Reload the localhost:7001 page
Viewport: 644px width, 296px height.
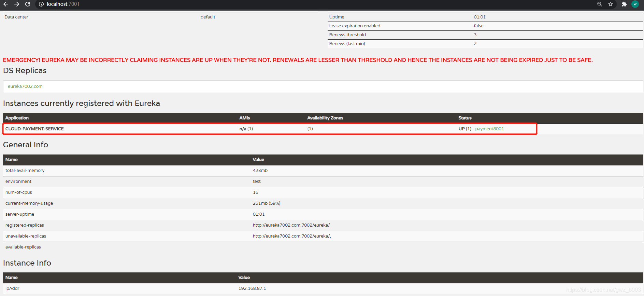coord(28,4)
